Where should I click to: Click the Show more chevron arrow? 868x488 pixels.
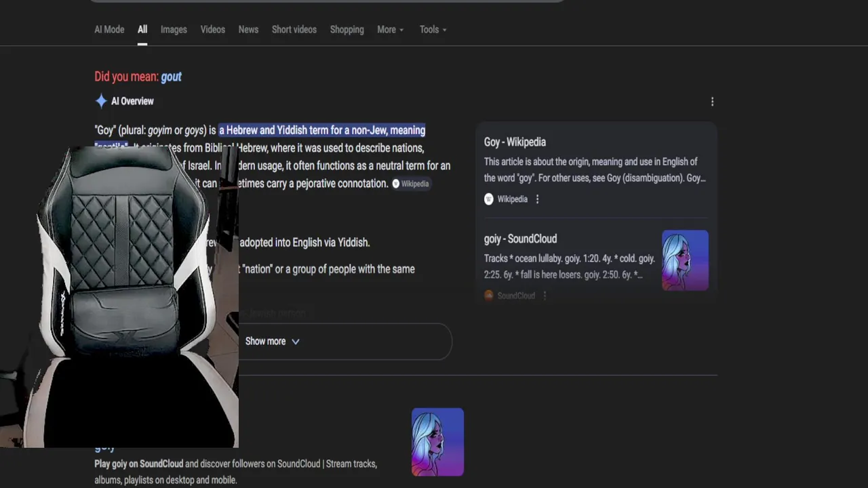[x=296, y=342]
